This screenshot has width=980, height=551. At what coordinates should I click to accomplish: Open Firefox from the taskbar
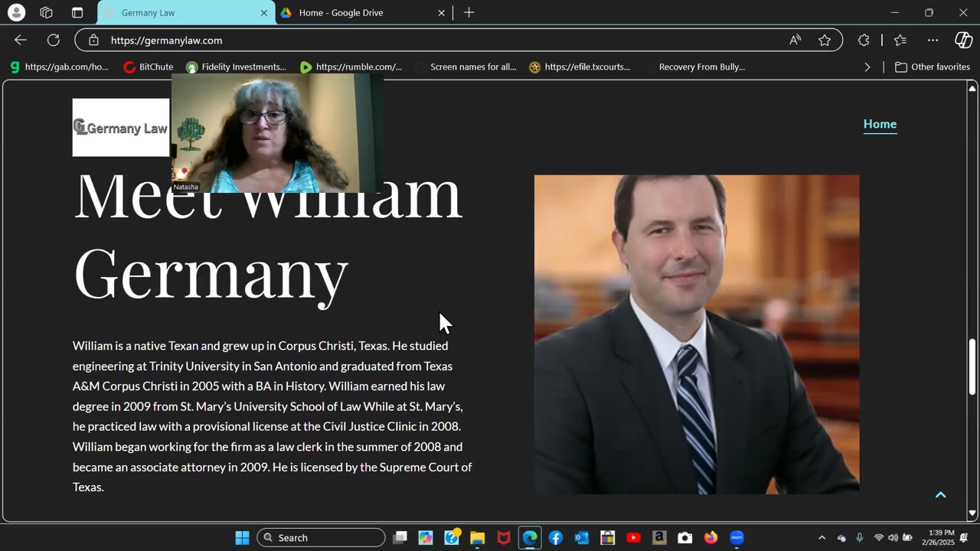click(711, 537)
